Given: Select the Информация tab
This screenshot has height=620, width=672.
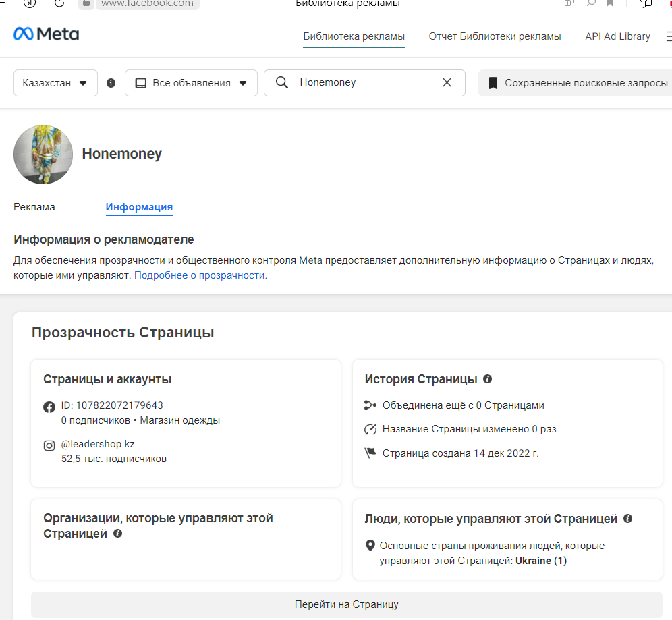Looking at the screenshot, I should pyautogui.click(x=139, y=207).
